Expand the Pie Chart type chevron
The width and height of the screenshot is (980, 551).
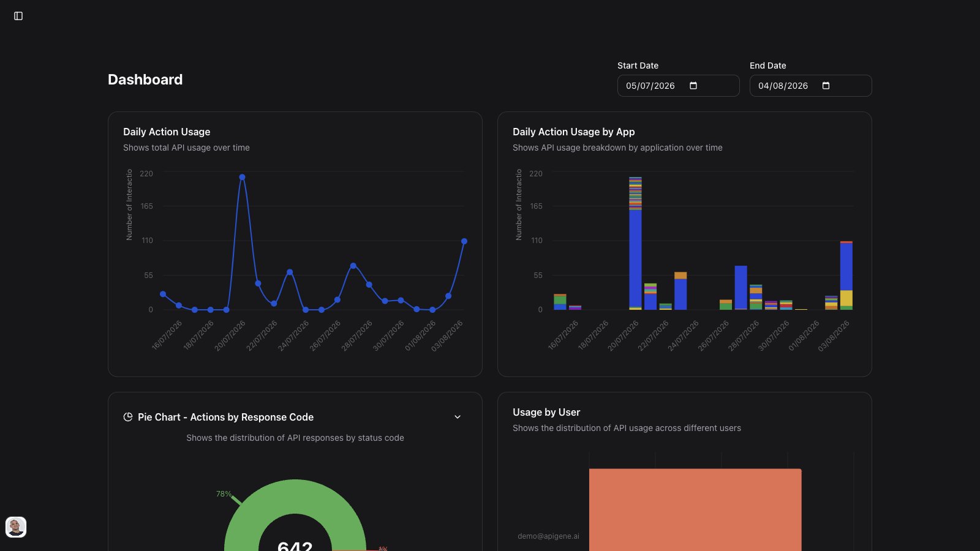(x=458, y=417)
